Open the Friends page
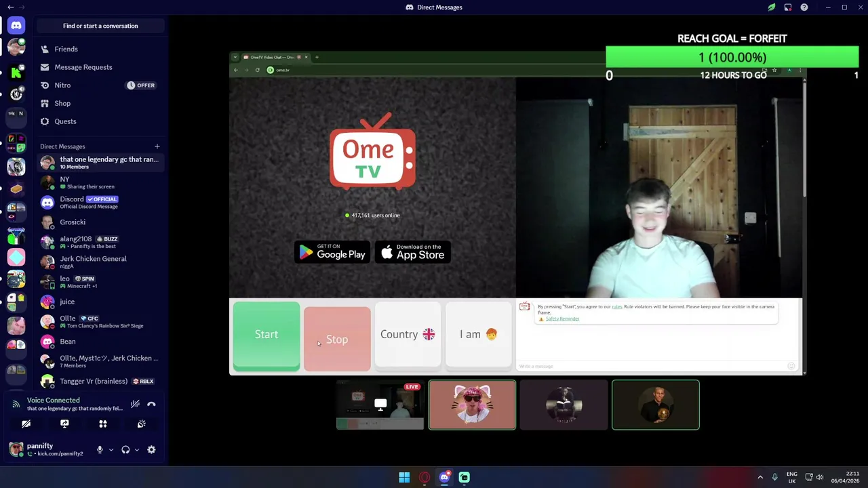Image resolution: width=868 pixels, height=488 pixels. click(100, 49)
